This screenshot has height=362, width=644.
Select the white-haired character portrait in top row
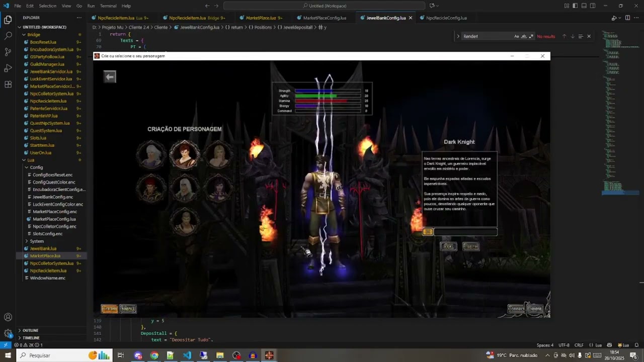pyautogui.click(x=151, y=154)
